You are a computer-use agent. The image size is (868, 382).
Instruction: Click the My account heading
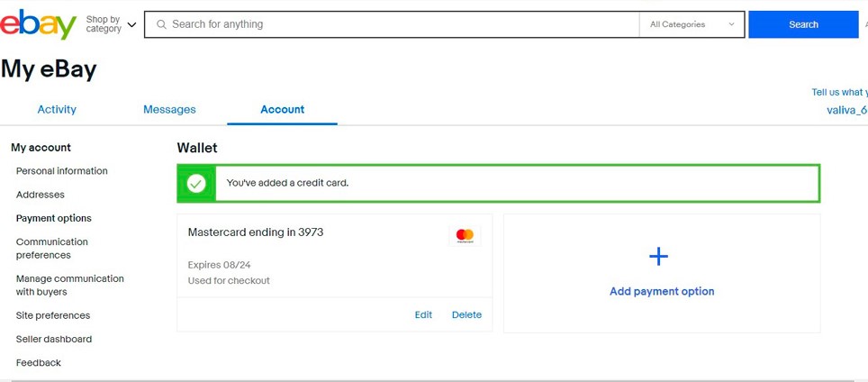(x=41, y=147)
